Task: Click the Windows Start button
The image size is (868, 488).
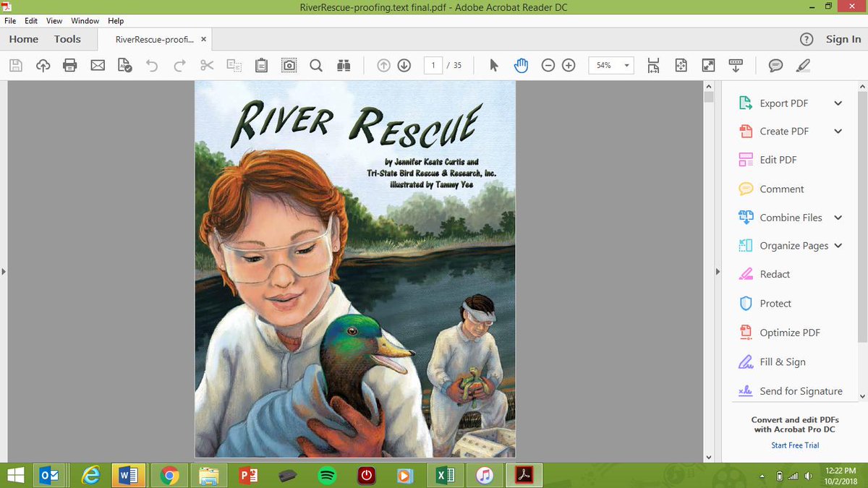Action: tap(16, 475)
